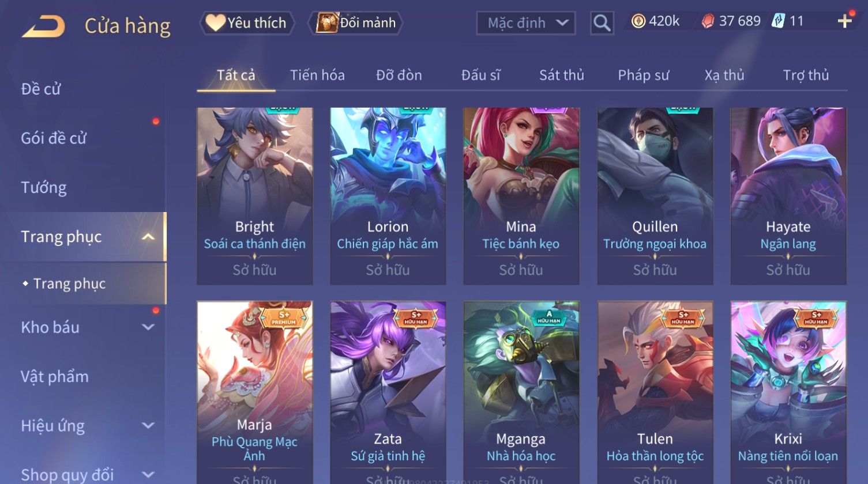
Task: Select the Tiến hóa tab
Action: point(317,75)
